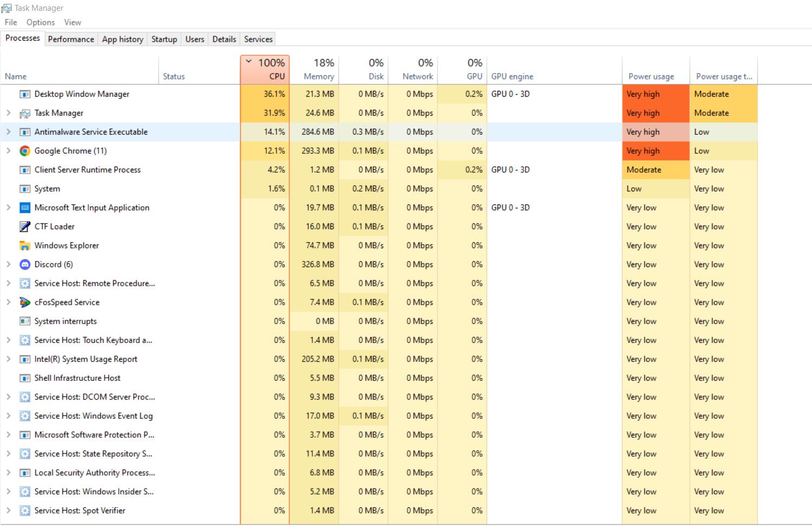Open the Options menu
812x527 pixels.
(41, 22)
